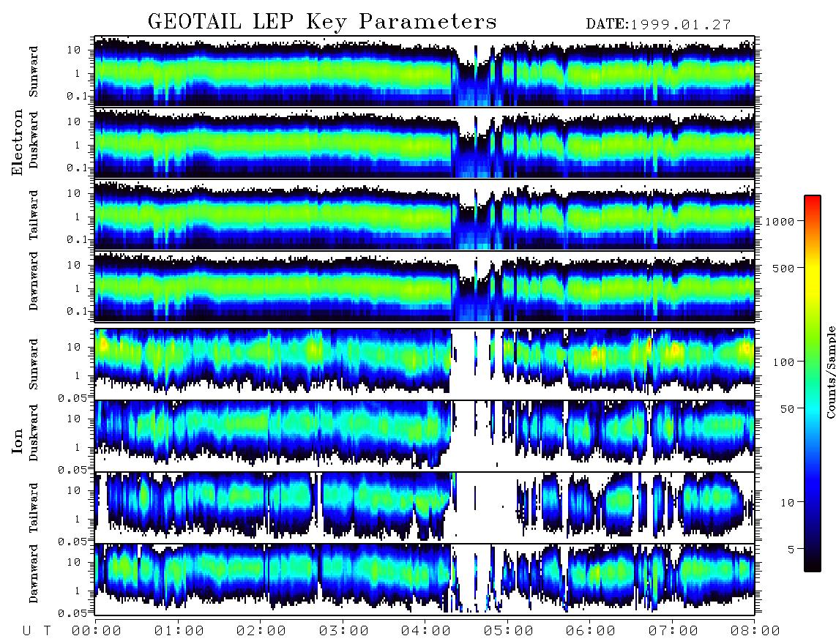Click the 06:00 time tick label

click(591, 632)
